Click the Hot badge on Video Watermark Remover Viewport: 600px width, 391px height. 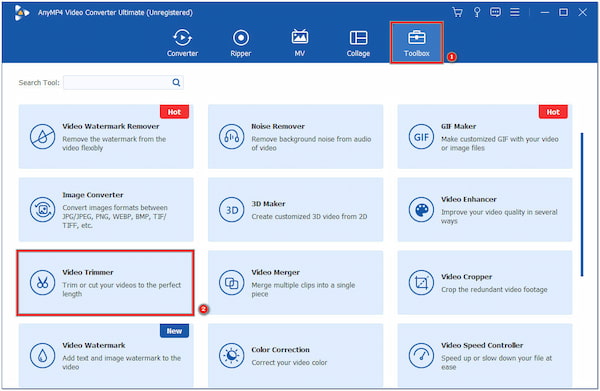pyautogui.click(x=174, y=112)
